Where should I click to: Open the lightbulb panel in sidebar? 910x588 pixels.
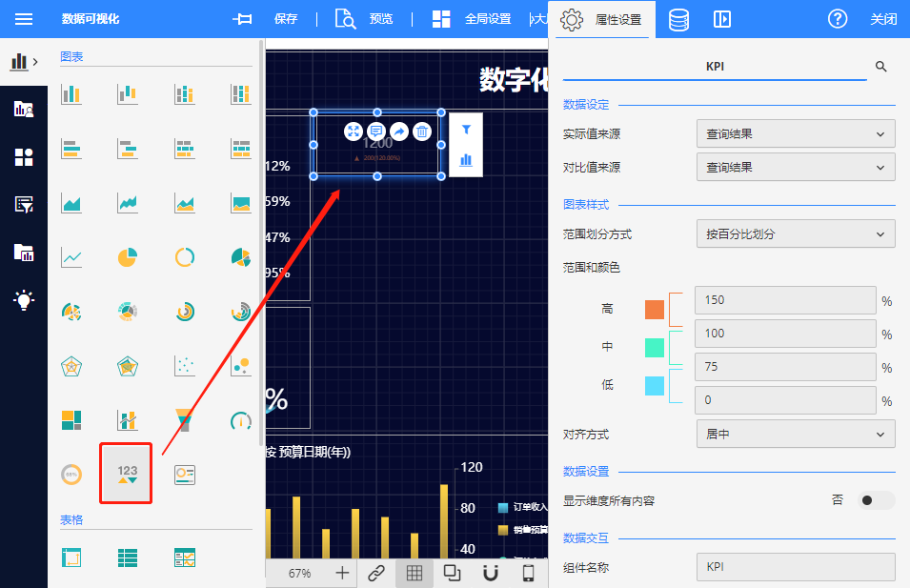pyautogui.click(x=24, y=299)
